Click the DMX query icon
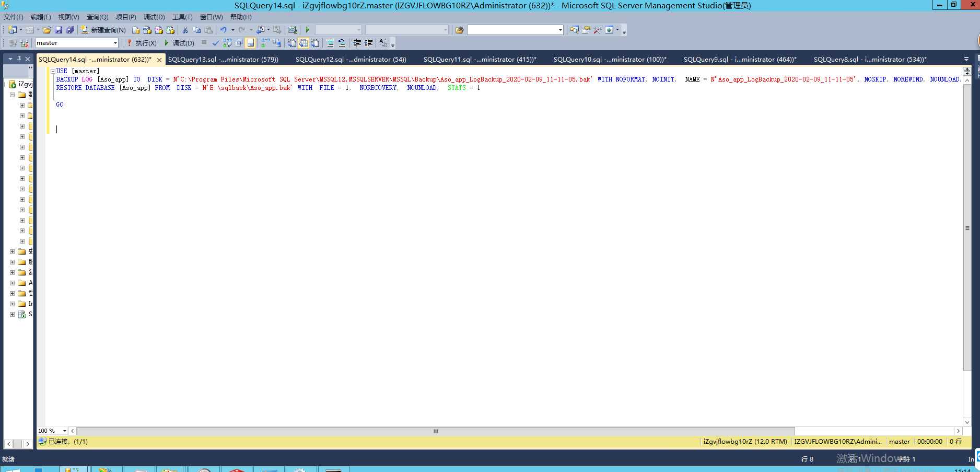This screenshot has height=472, width=980. coord(159,30)
